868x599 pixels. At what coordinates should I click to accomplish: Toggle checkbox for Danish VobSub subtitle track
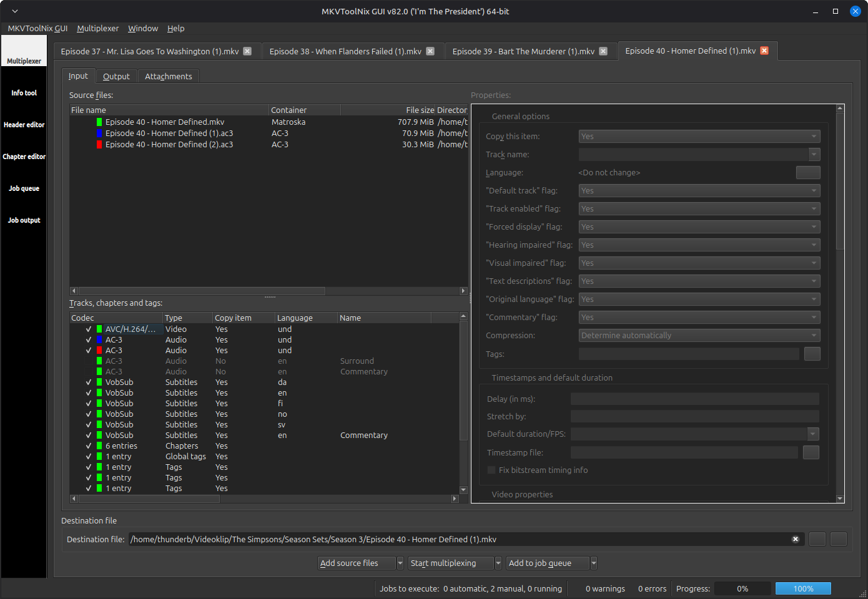[89, 382]
